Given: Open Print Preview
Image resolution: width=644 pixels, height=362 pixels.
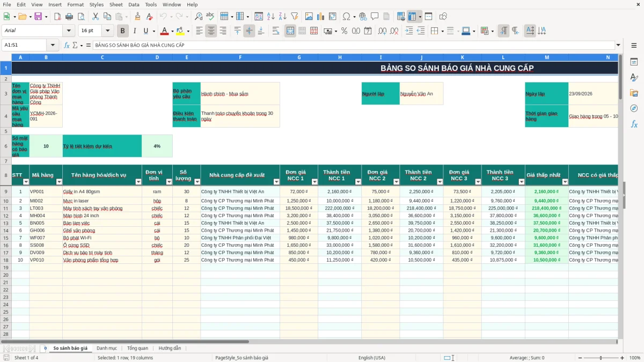Looking at the screenshot, I should [x=80, y=17].
